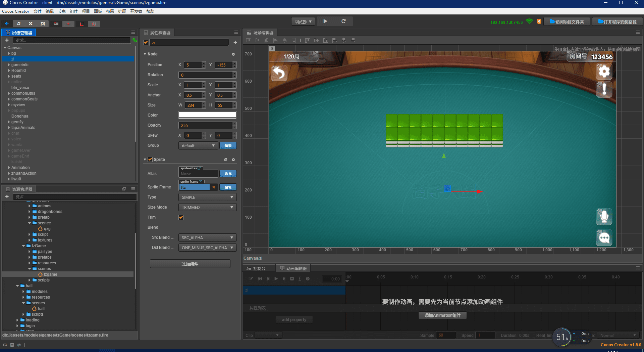Switch to 动画编辑器 tab
Screen dimensions: 644x352
pyautogui.click(x=293, y=268)
